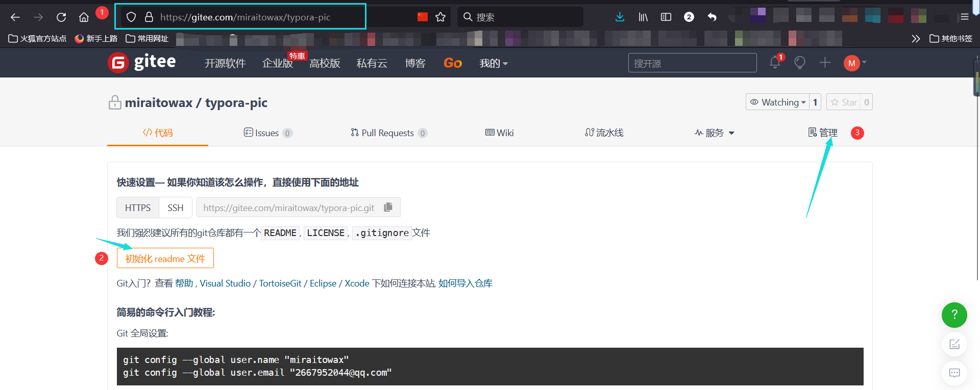Open the Eclipse link
This screenshot has width=980, height=390.
click(323, 283)
